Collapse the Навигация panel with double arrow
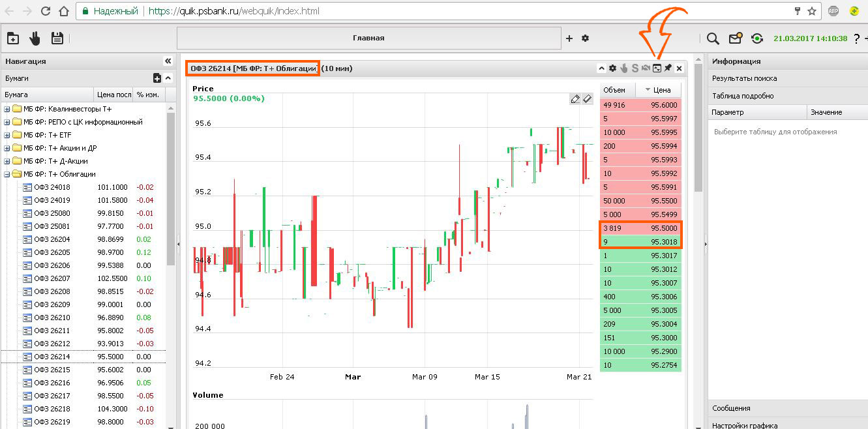Image resolution: width=868 pixels, height=429 pixels. (x=168, y=61)
